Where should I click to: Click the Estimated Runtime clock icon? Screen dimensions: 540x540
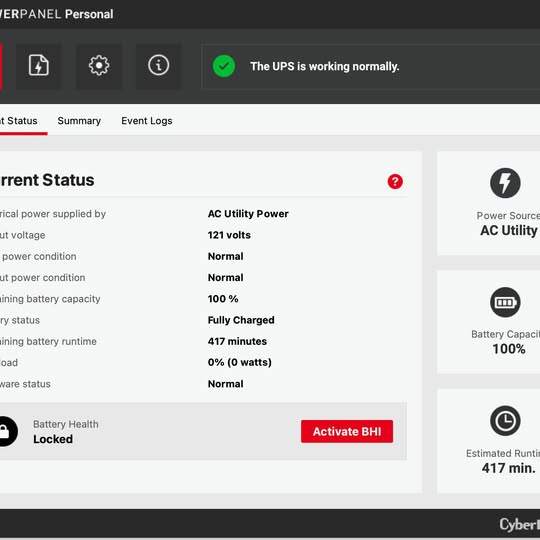click(505, 421)
